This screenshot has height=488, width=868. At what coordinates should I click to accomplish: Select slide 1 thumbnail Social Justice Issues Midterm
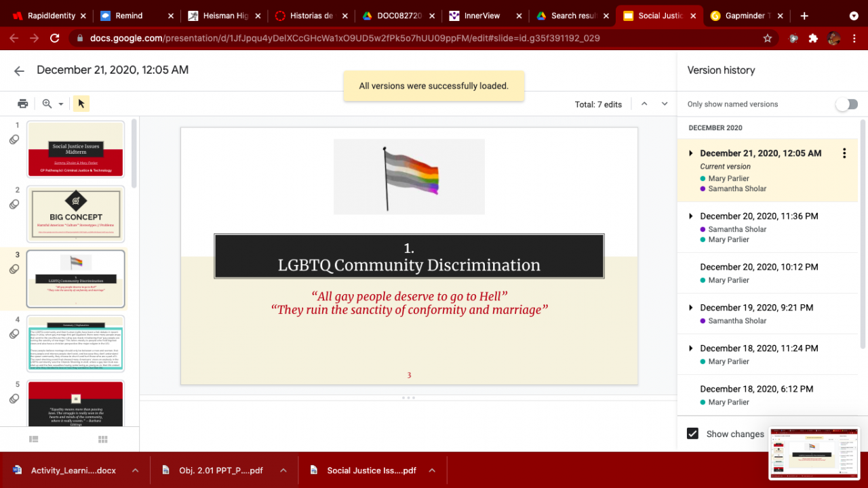tap(75, 149)
